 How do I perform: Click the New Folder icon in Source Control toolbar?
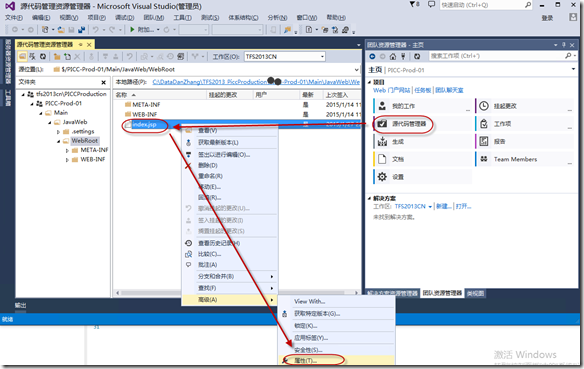(57, 57)
